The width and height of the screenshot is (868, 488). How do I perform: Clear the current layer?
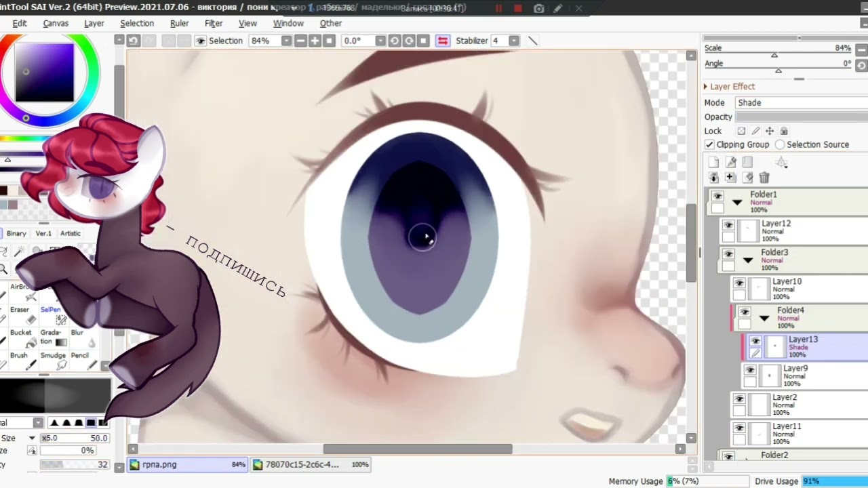748,178
